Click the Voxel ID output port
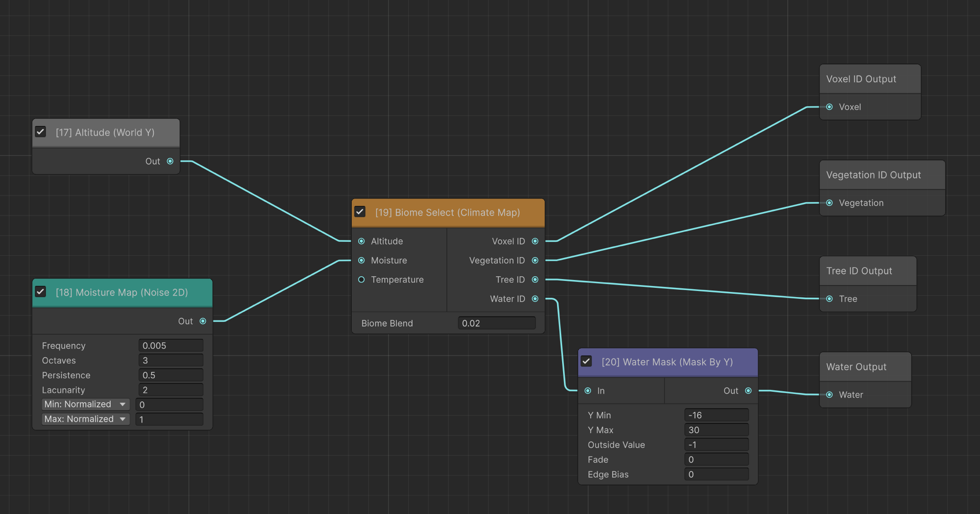 [x=535, y=241]
